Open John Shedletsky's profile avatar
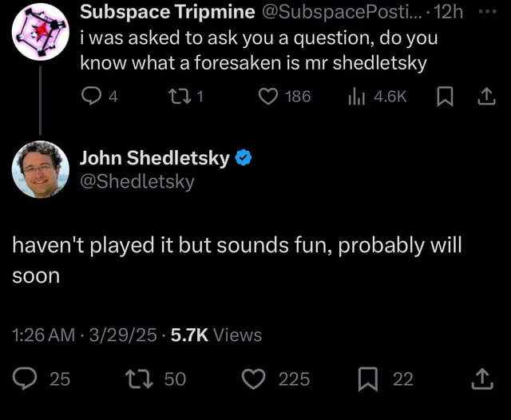The image size is (511, 420). [40, 169]
